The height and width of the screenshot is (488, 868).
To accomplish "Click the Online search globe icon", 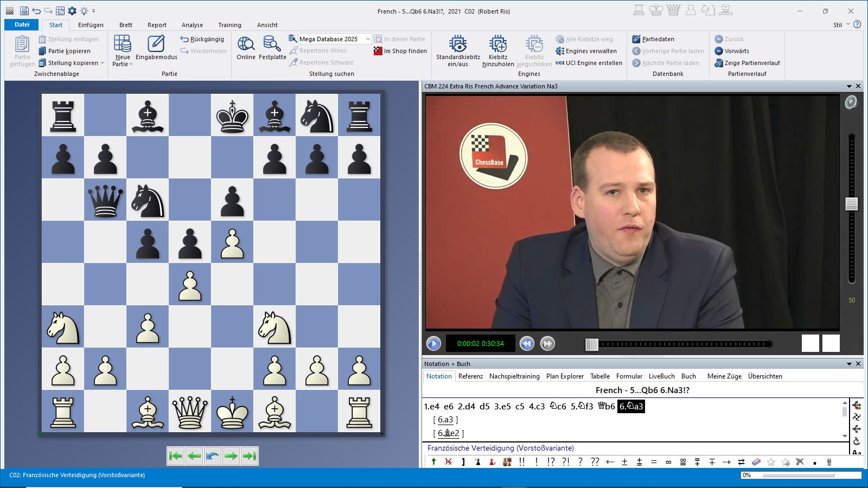I will point(246,44).
